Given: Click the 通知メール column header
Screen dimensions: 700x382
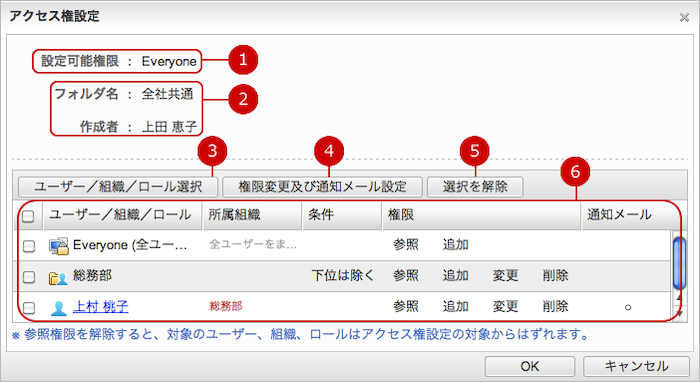Looking at the screenshot, I should 627,215.
